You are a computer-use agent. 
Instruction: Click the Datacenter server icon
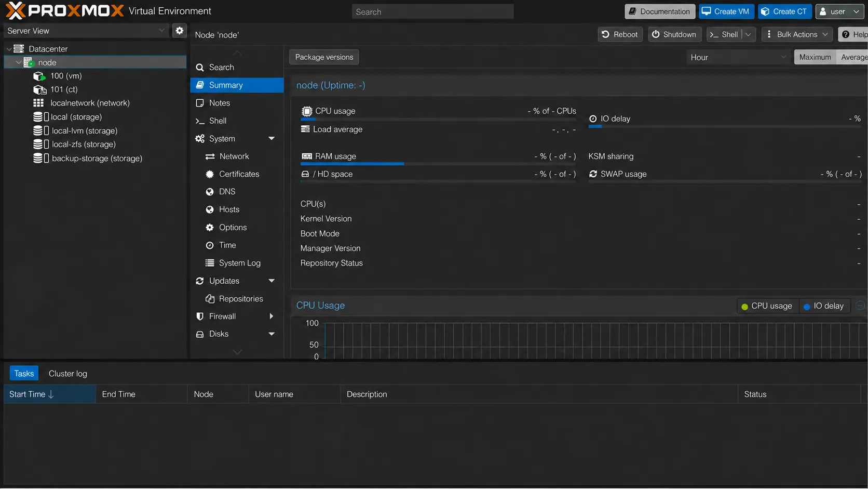(x=19, y=49)
